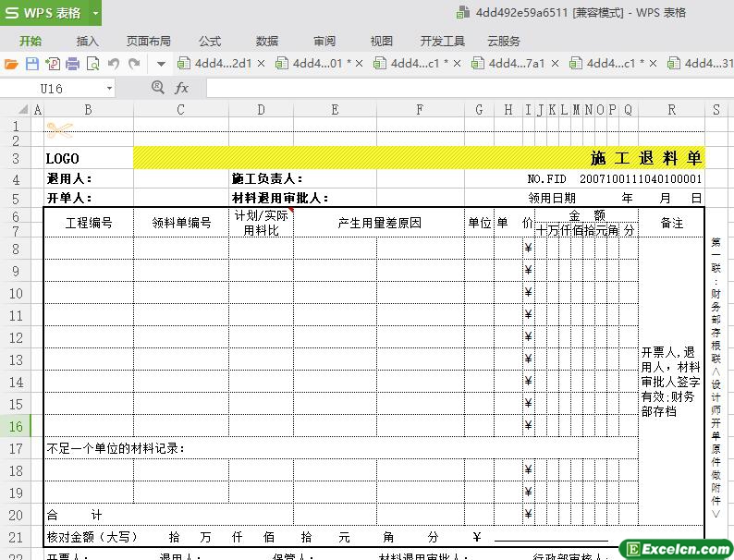Click the Redo arrow

pos(134,64)
